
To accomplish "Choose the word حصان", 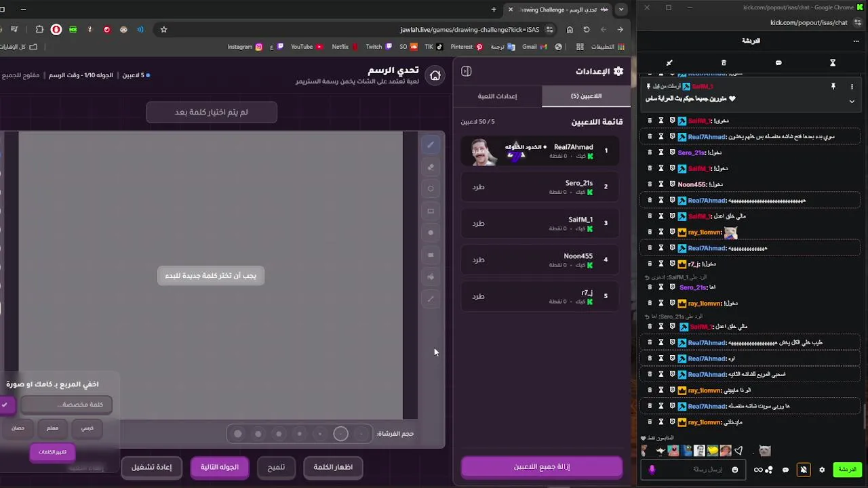I will [x=18, y=428].
